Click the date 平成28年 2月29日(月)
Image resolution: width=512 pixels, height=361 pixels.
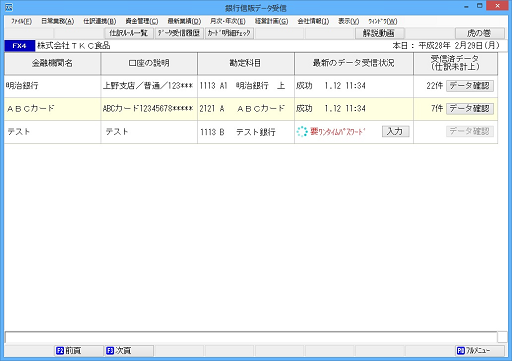click(459, 46)
